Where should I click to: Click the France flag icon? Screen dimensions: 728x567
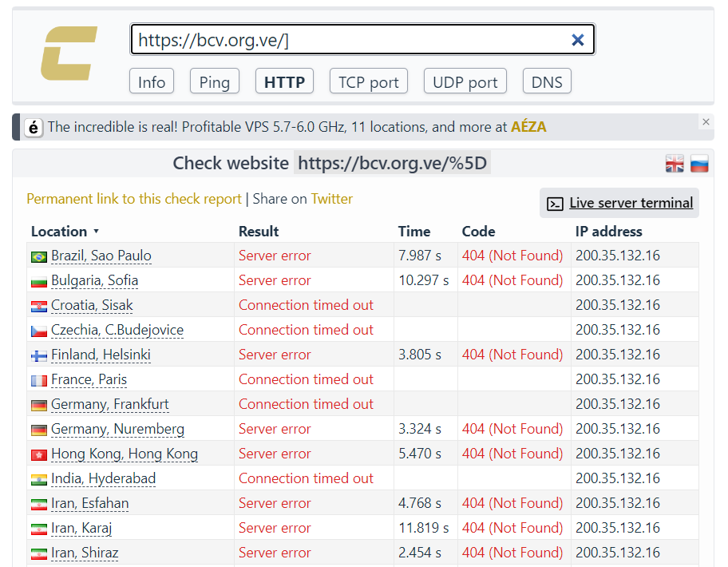[39, 380]
